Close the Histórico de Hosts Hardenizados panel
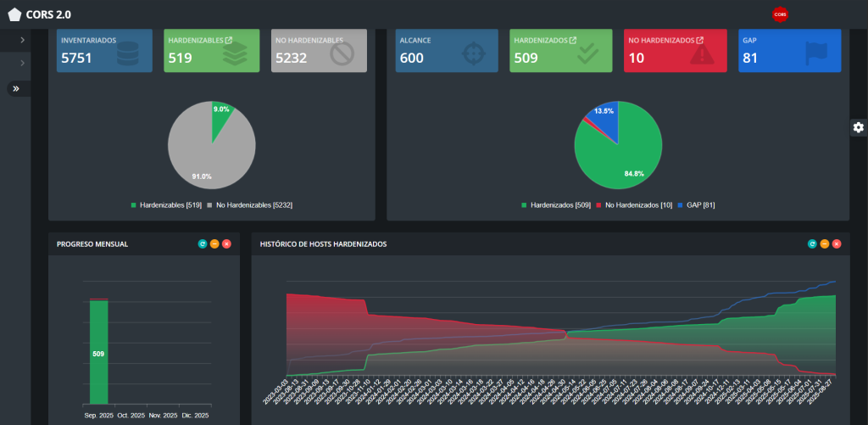The image size is (868, 425). coord(837,244)
